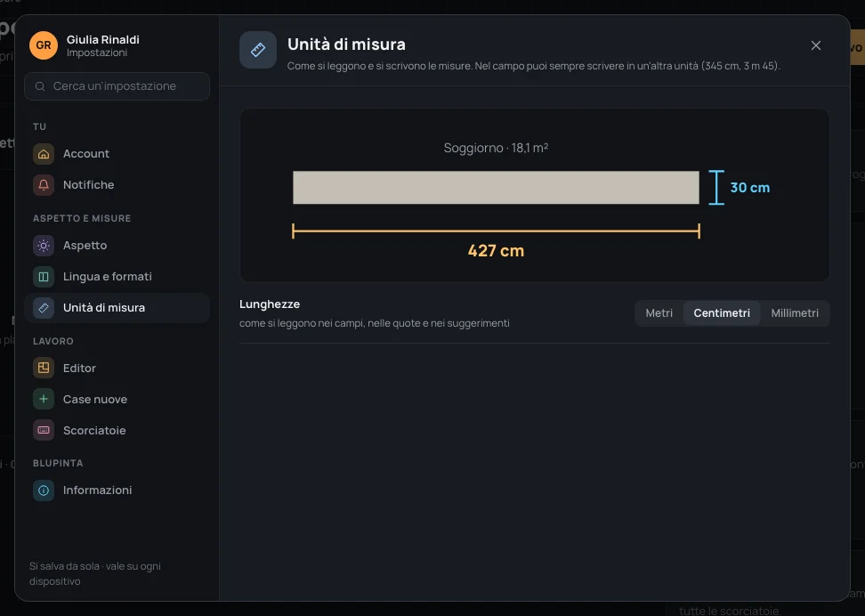Click the layout icon beside Editor
The height and width of the screenshot is (616, 865).
click(44, 369)
